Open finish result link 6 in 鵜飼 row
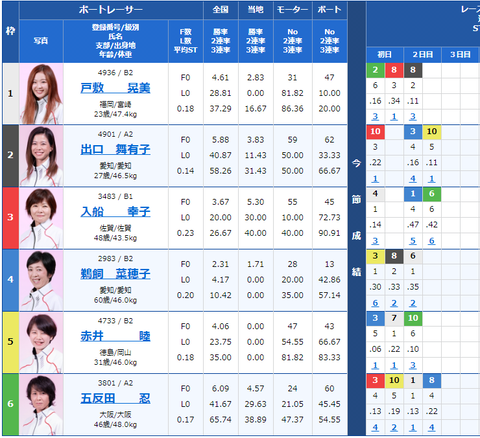Viewport: 480px width, 438px height. [375, 303]
